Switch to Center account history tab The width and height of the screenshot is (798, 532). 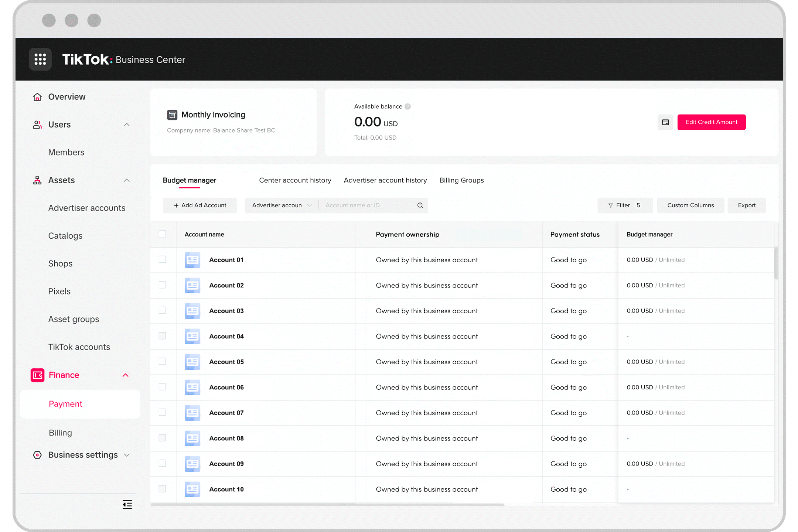[x=295, y=180]
